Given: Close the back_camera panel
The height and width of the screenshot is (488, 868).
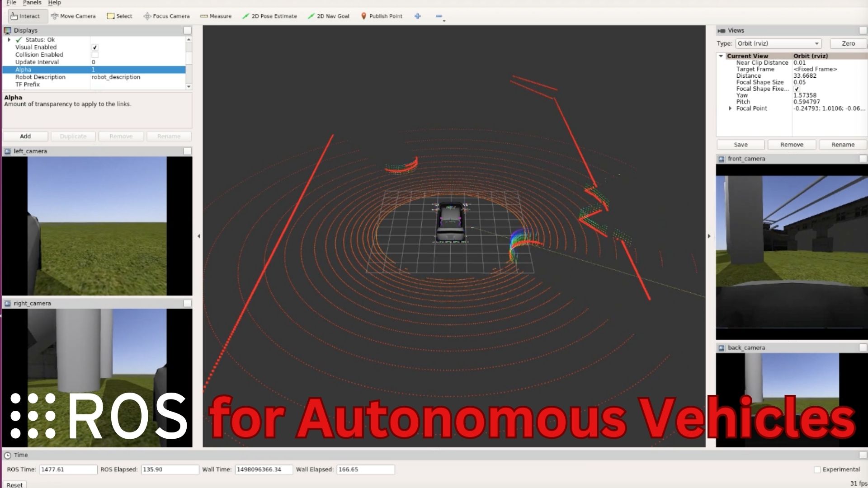Looking at the screenshot, I should [x=863, y=347].
